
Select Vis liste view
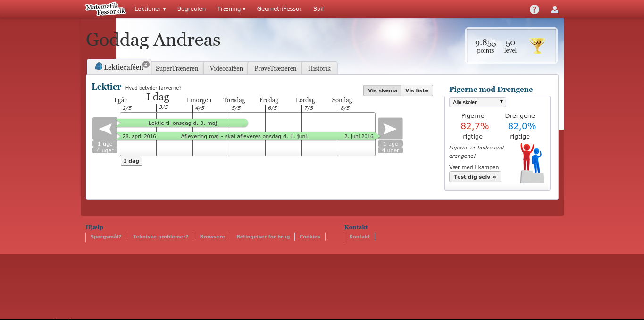[417, 90]
